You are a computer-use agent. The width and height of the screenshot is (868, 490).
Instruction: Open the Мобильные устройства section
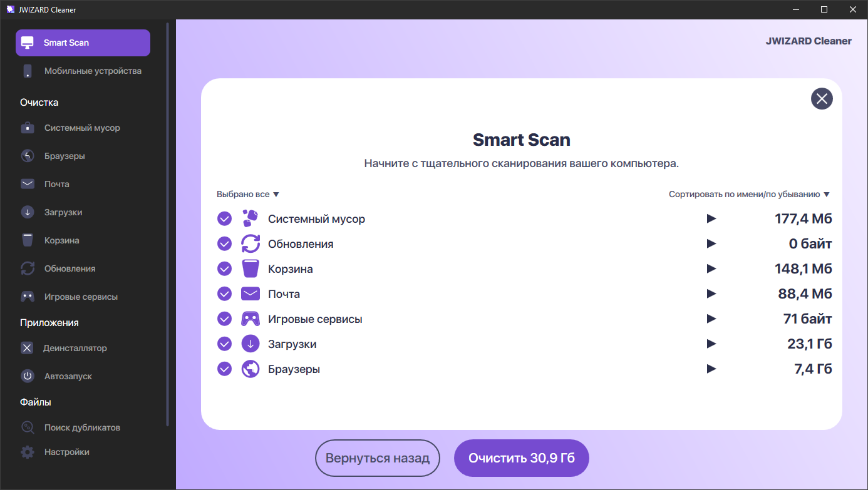pos(82,71)
